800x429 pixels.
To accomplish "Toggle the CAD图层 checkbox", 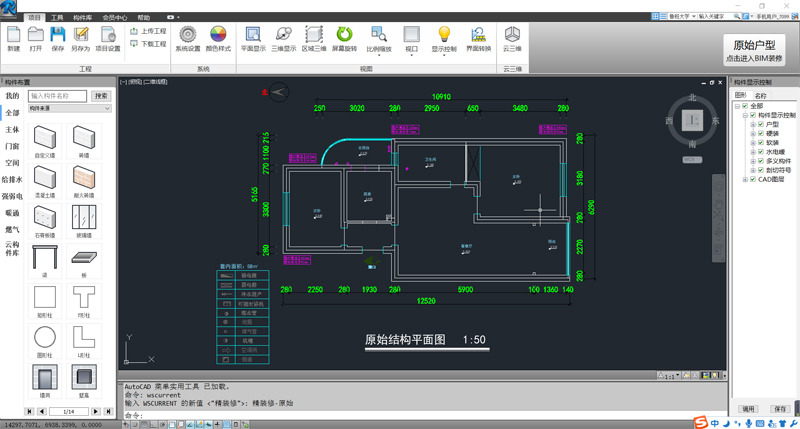I will pos(753,180).
